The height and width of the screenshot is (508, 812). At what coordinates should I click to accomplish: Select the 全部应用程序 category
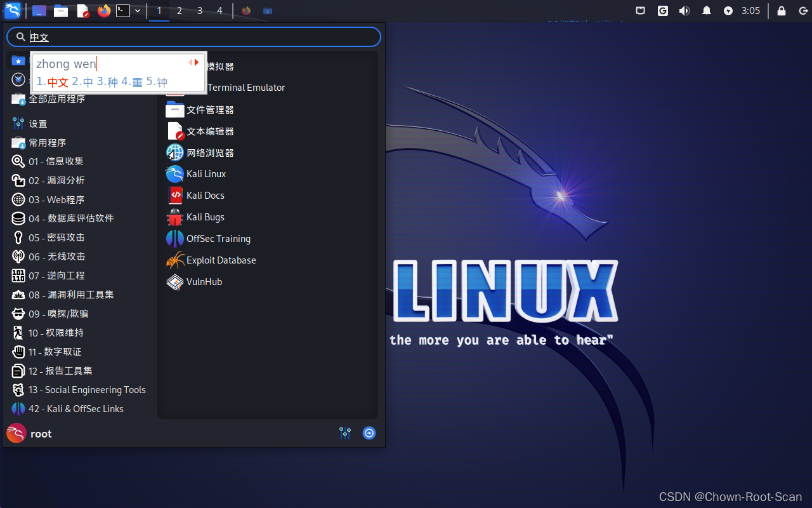point(81,99)
